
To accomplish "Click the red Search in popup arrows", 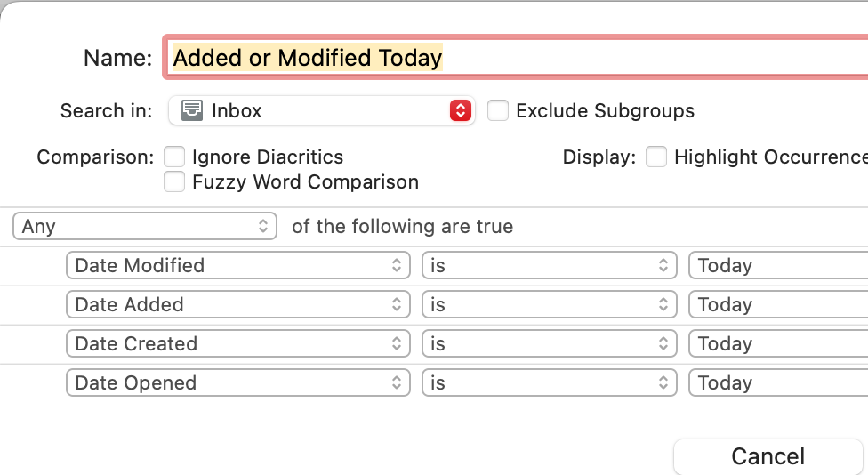I will [460, 110].
